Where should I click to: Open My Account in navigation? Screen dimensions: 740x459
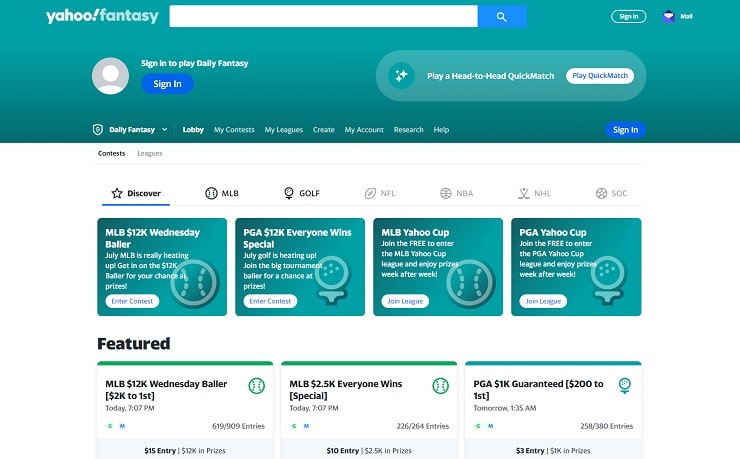[364, 130]
